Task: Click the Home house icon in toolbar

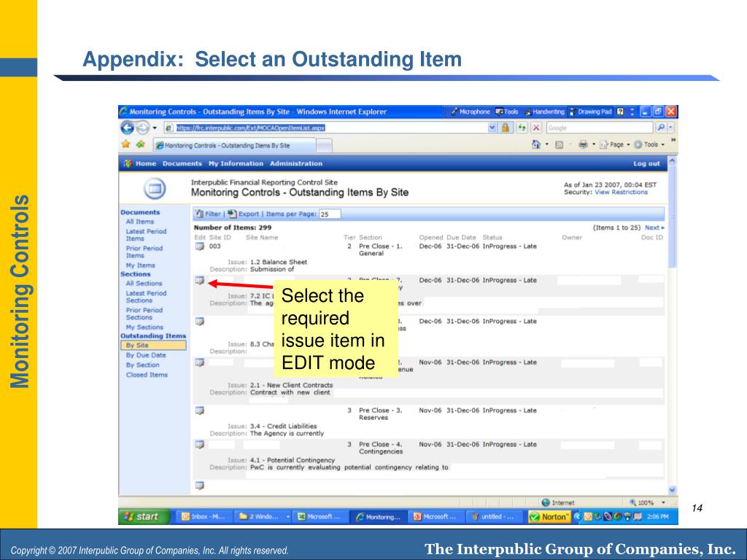Action: pos(536,144)
